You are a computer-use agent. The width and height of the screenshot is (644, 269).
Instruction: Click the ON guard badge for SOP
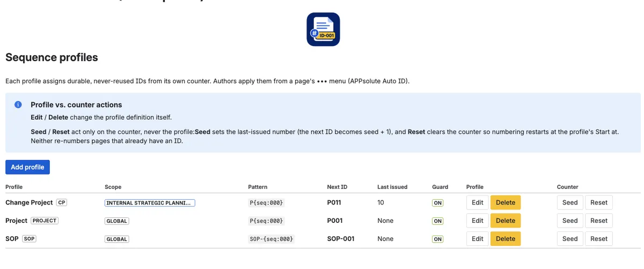tap(438, 239)
